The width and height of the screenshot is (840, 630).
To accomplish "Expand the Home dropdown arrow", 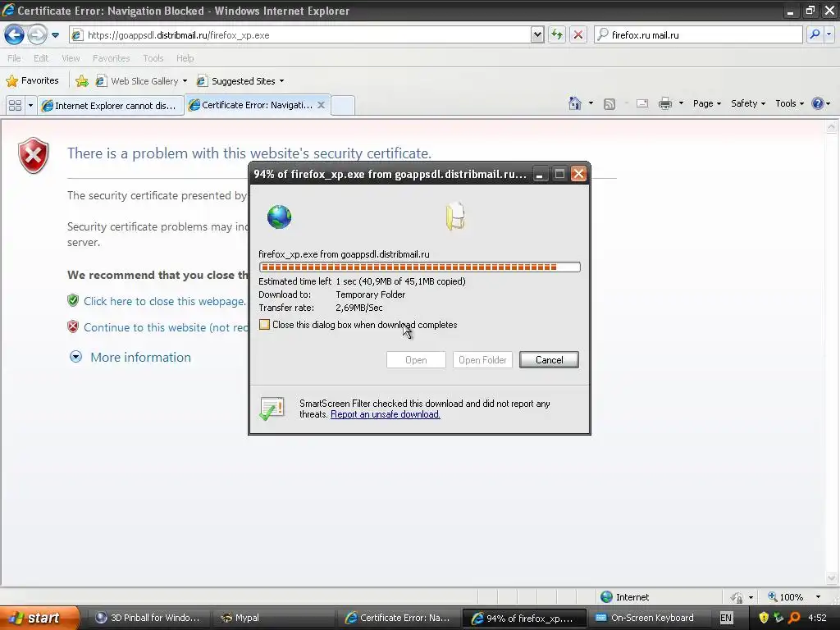I will click(x=591, y=103).
